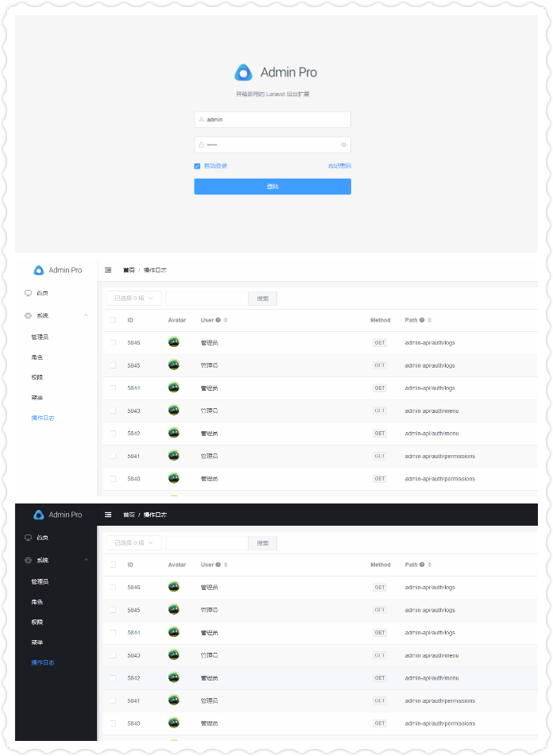The width and height of the screenshot is (553, 756).
Task: Click the User column help icon, light theme
Action: [x=218, y=320]
